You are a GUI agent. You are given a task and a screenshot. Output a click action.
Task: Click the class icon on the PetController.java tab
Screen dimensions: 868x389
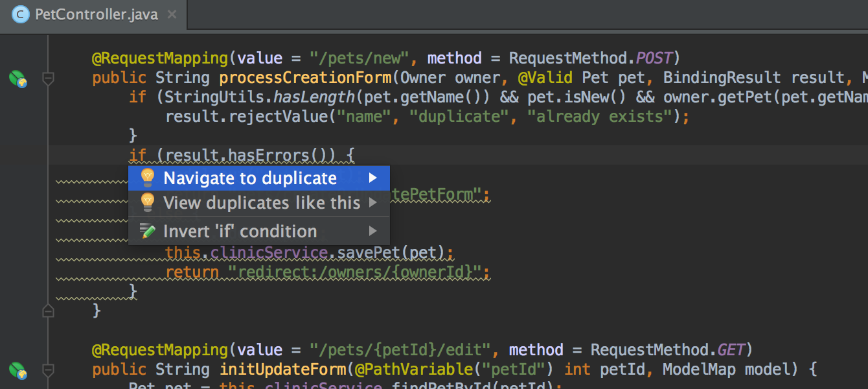(20, 14)
